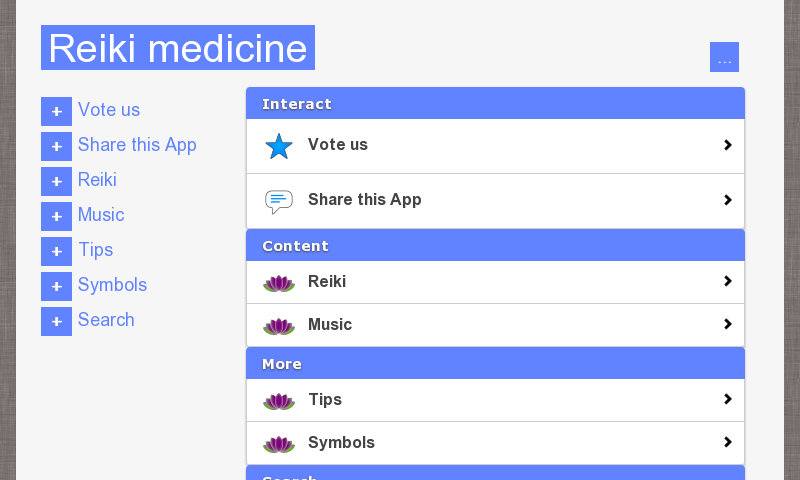
Task: Open the ellipsis more-options button
Action: pos(724,57)
